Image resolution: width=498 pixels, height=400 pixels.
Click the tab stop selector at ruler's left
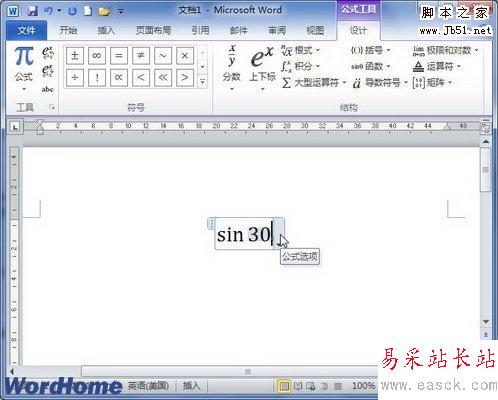point(15,127)
